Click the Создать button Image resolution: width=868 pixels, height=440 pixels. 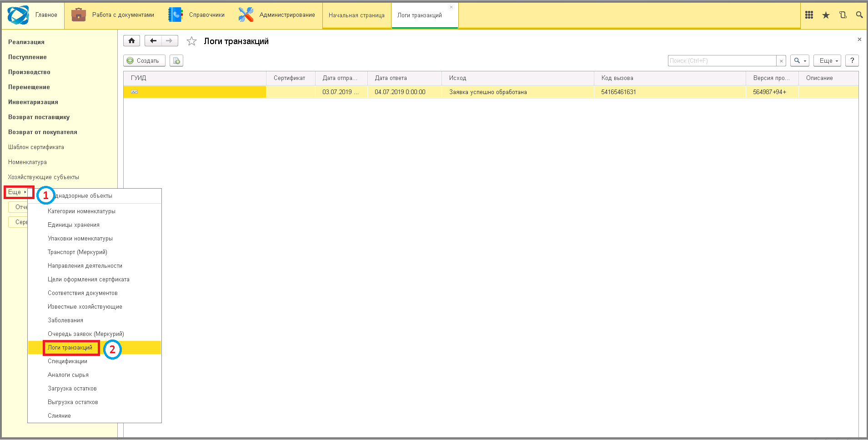point(144,60)
